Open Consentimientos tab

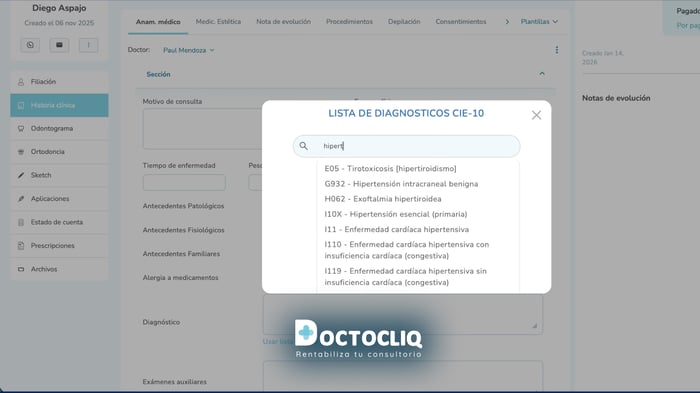461,21
